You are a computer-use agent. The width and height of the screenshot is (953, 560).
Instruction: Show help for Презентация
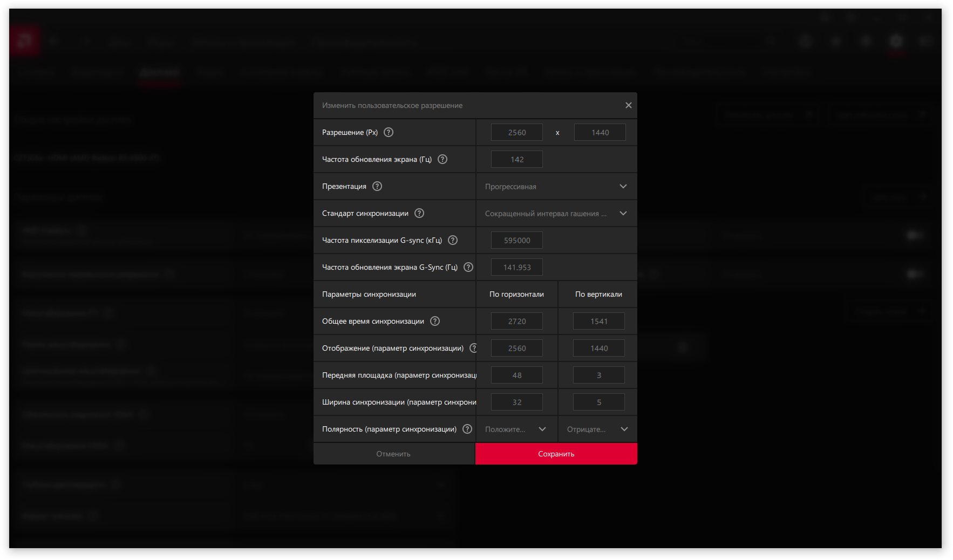point(377,186)
